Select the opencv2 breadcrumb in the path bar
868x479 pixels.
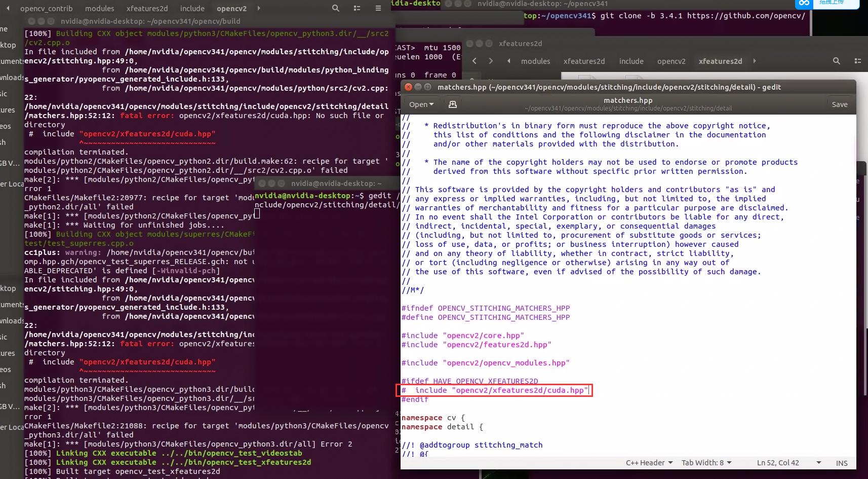[x=671, y=61]
